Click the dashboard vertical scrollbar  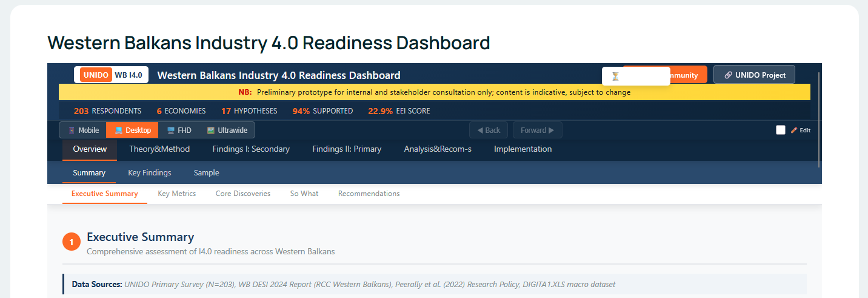(x=819, y=118)
